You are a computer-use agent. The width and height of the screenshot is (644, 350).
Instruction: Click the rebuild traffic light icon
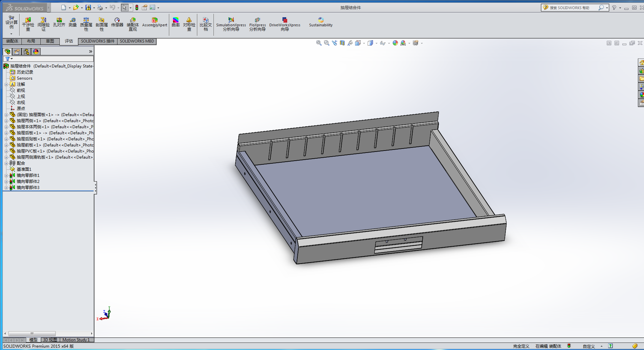tap(137, 7)
